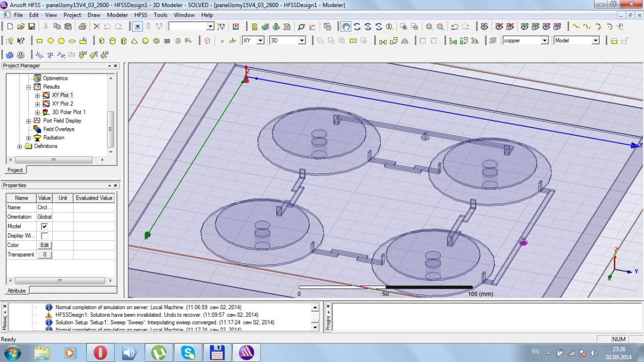The width and height of the screenshot is (644, 362).
Task: Click the Save project icon
Action: [x=31, y=27]
